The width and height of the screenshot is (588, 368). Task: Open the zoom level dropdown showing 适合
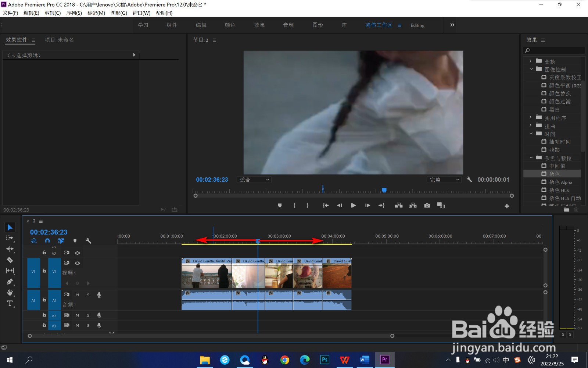click(x=254, y=180)
